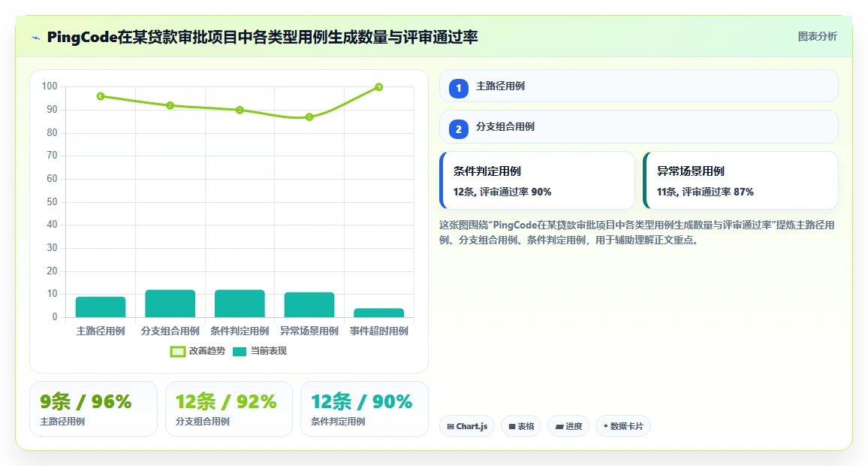Open the 异常场景用例 card

[x=740, y=180]
